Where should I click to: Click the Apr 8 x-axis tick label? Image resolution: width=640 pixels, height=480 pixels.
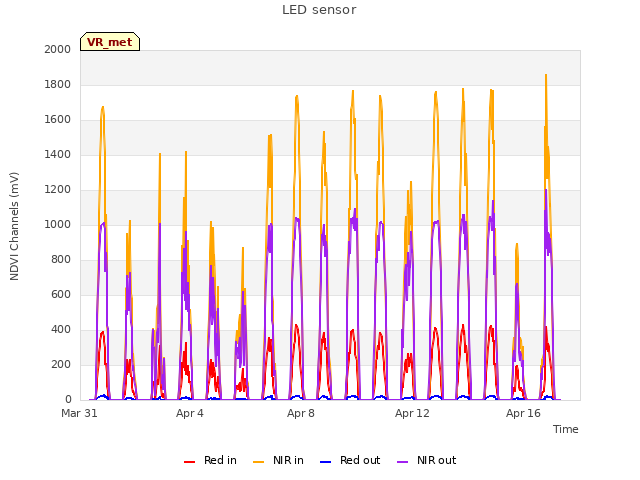tap(301, 413)
